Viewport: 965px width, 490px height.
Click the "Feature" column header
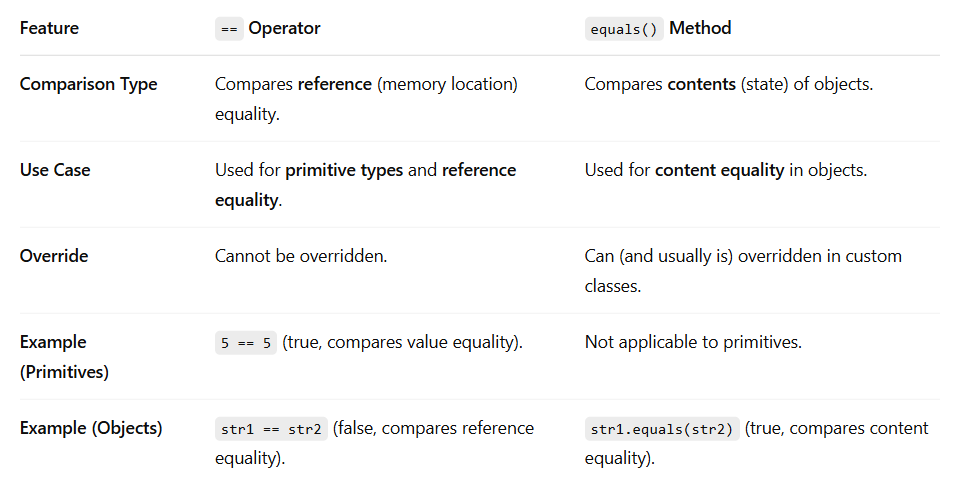point(49,28)
